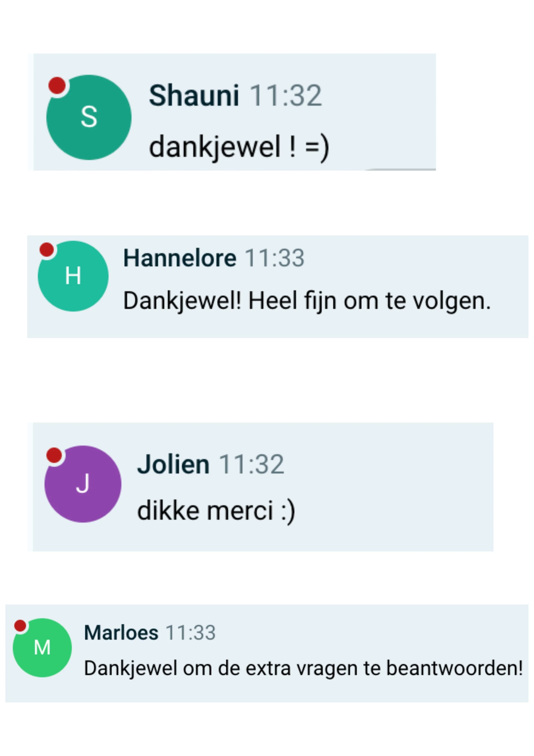Click red status dot on Marloes's avatar
The height and width of the screenshot is (756, 534).
(20, 626)
